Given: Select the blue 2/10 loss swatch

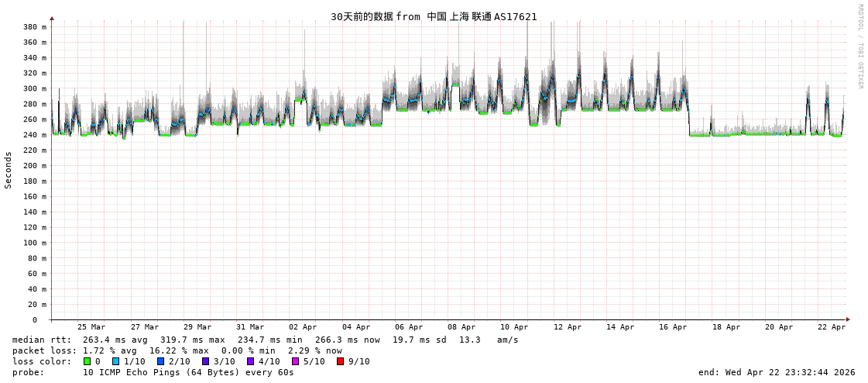Looking at the screenshot, I should click(x=160, y=361).
